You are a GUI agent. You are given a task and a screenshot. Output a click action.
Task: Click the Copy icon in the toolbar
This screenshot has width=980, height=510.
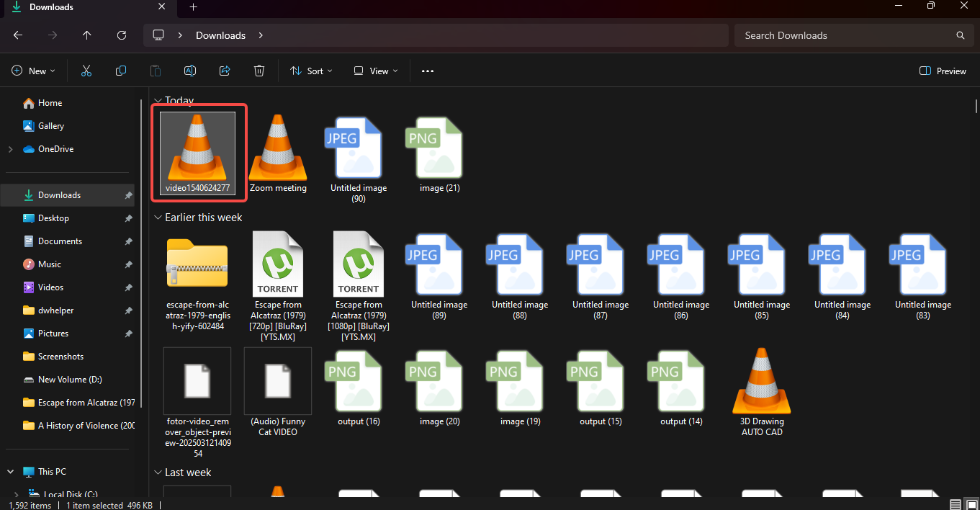(x=121, y=71)
